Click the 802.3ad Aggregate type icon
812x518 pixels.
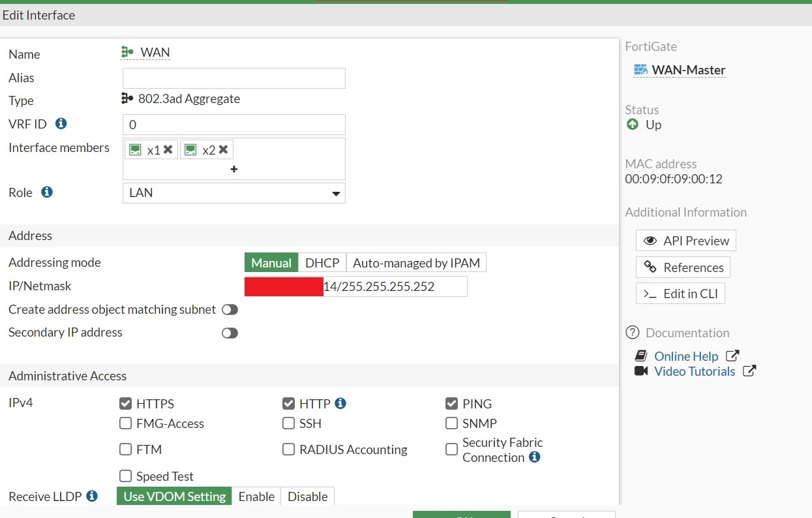pos(128,99)
